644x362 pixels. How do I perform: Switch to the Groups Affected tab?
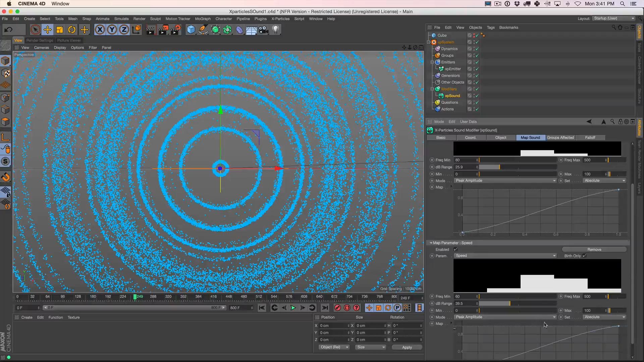tap(560, 137)
